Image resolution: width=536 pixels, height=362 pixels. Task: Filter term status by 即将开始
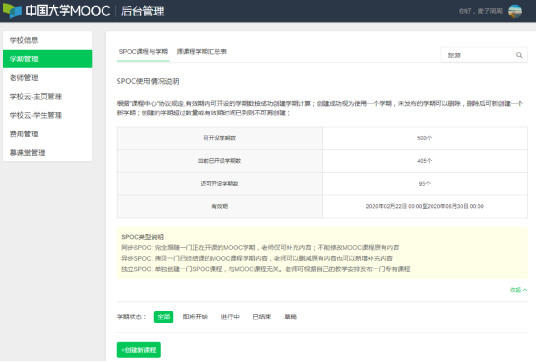(x=195, y=317)
